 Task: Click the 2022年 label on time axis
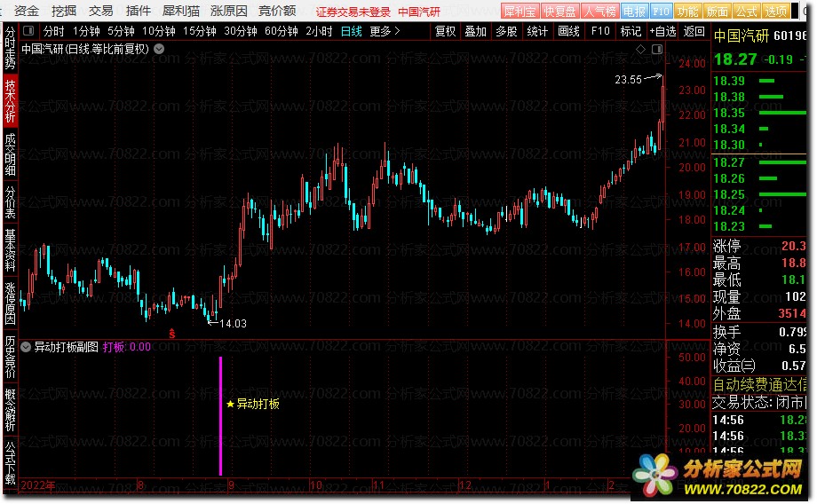tap(37, 485)
